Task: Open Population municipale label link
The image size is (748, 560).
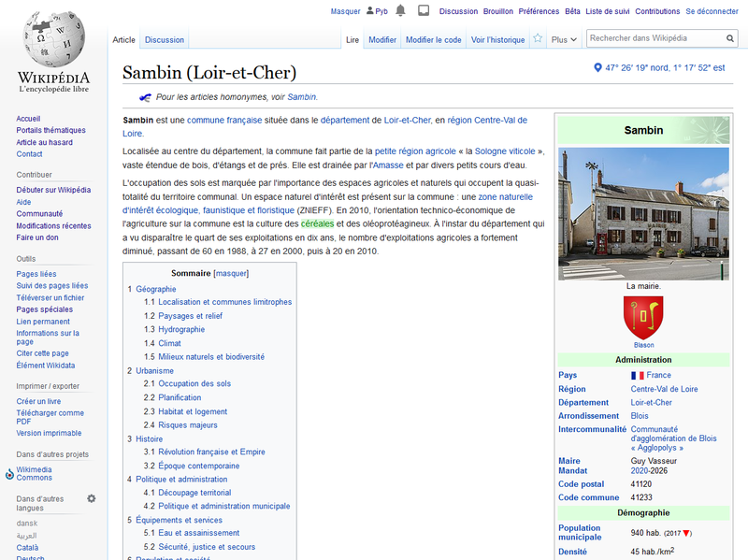Action: click(x=579, y=533)
